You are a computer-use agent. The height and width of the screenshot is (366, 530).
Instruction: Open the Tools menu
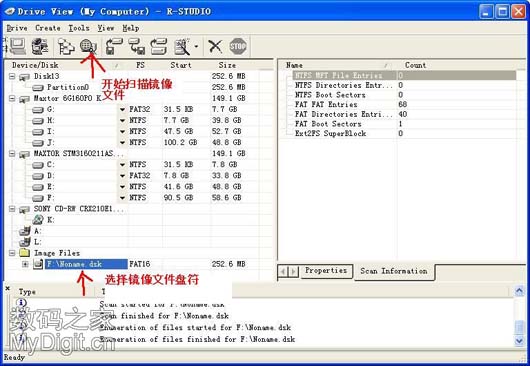79,28
